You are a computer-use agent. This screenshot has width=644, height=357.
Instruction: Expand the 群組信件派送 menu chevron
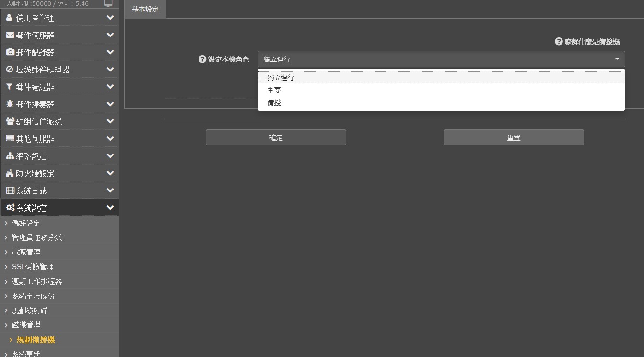(x=110, y=121)
